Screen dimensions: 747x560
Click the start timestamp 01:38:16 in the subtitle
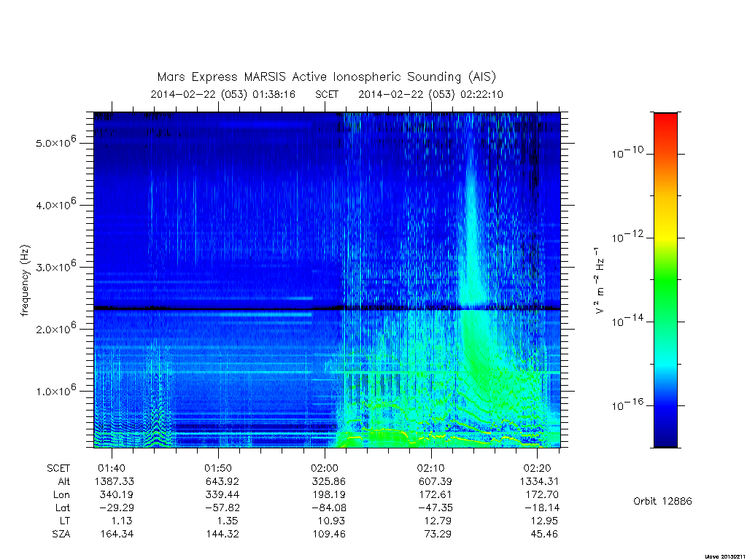coord(274,94)
